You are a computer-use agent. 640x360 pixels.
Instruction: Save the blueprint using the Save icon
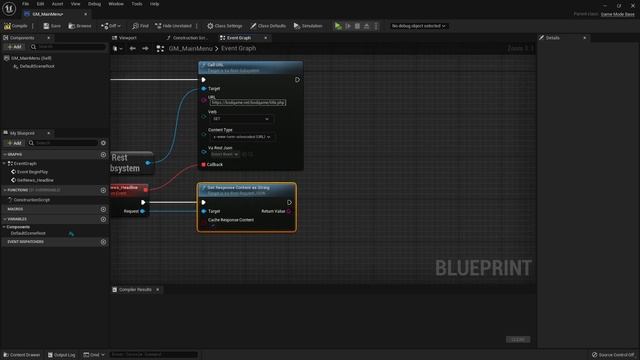[x=52, y=26]
